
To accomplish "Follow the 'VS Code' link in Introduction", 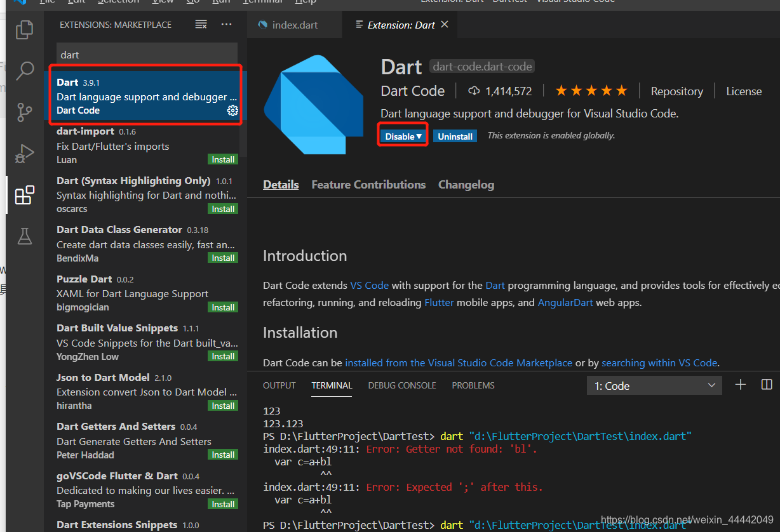I will 369,286.
